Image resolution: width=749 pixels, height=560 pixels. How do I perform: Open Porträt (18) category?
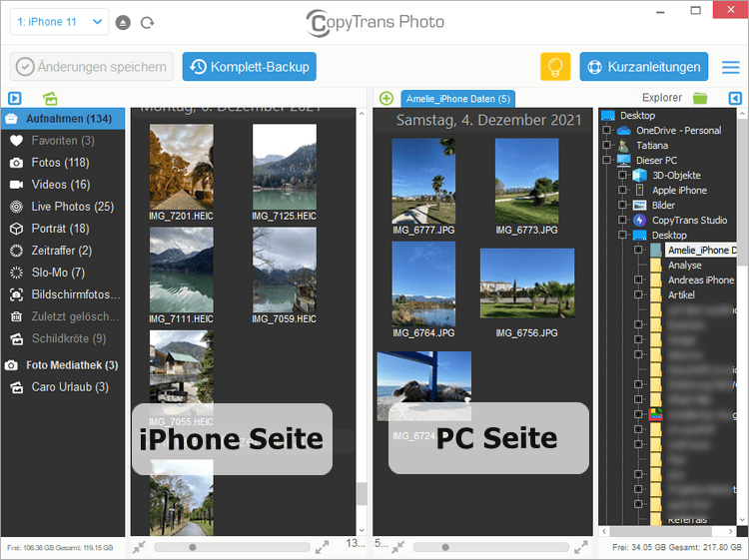click(x=63, y=229)
